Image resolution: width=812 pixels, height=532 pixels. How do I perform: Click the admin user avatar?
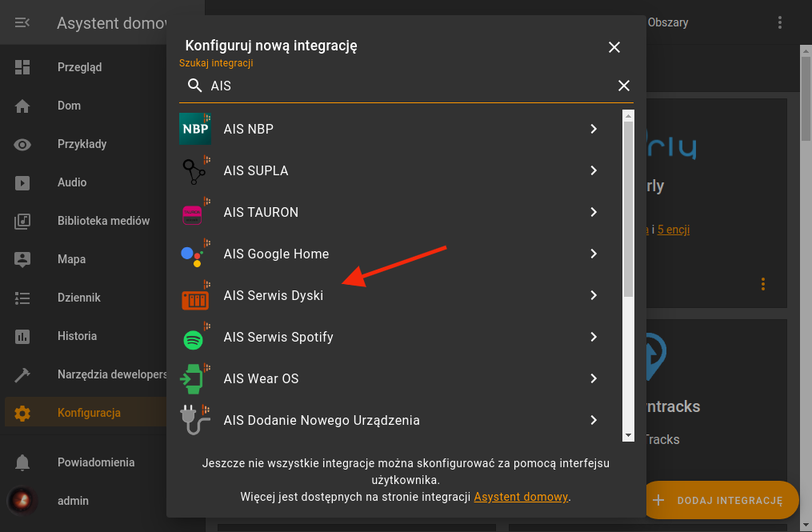[22, 501]
